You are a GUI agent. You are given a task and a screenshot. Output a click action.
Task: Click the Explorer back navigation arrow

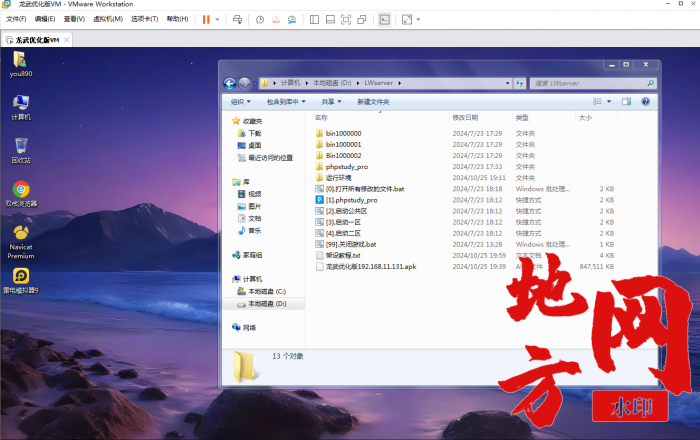click(229, 83)
